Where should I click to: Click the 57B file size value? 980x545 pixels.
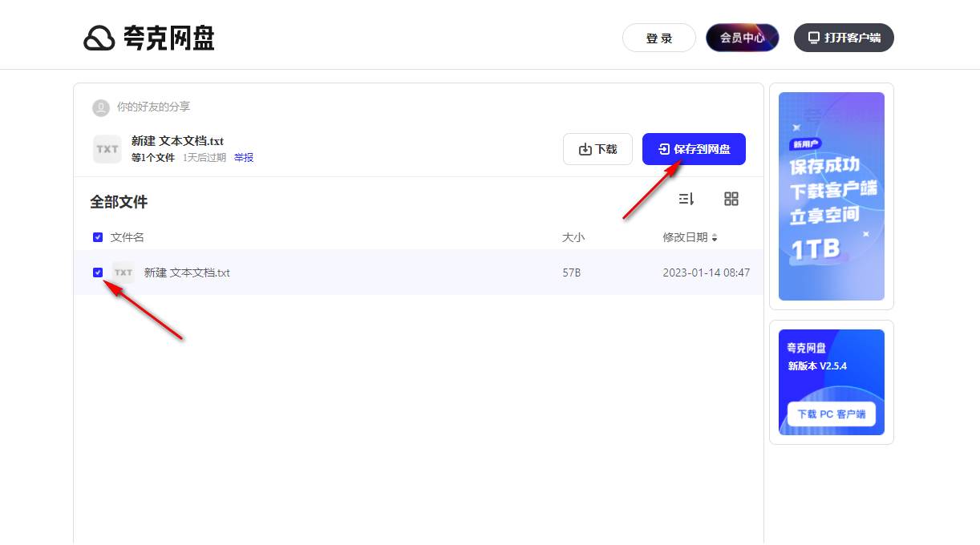(x=572, y=272)
